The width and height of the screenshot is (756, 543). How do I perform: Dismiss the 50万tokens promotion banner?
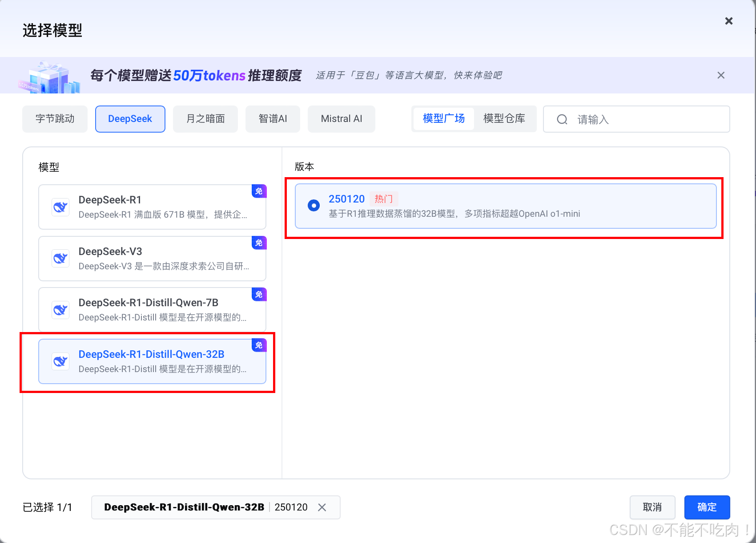click(721, 75)
